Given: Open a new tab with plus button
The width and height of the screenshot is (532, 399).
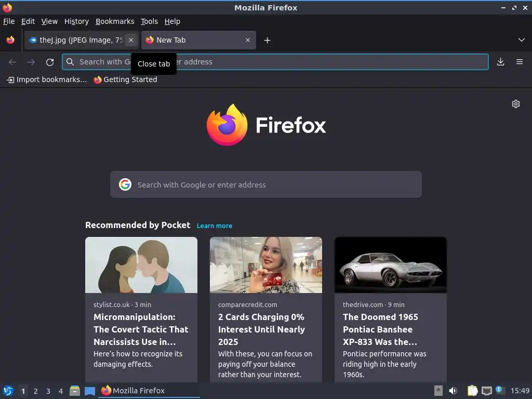Looking at the screenshot, I should coord(268,41).
